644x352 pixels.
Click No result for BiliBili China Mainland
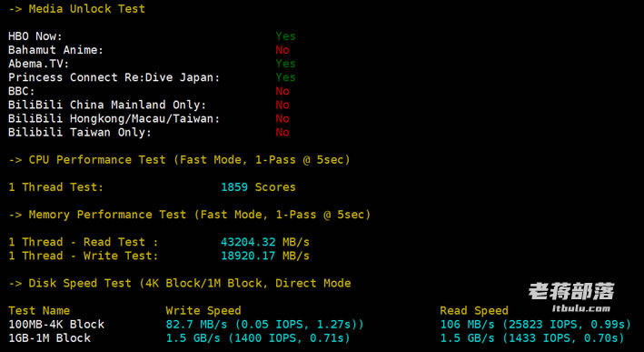282,105
